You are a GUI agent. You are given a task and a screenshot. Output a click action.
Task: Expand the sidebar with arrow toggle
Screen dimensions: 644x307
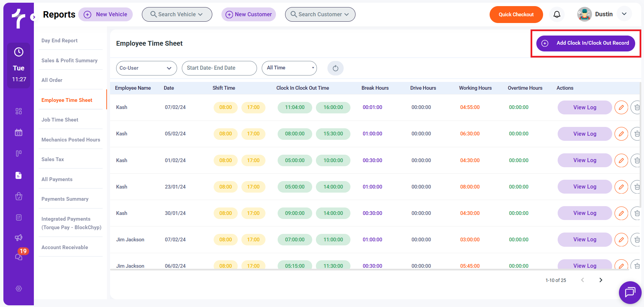click(x=34, y=17)
